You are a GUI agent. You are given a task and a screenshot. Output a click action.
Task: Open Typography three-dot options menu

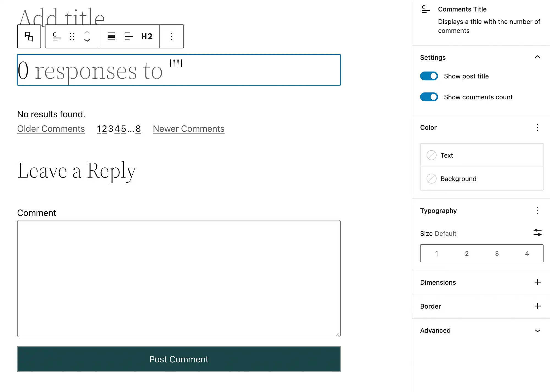pos(537,210)
